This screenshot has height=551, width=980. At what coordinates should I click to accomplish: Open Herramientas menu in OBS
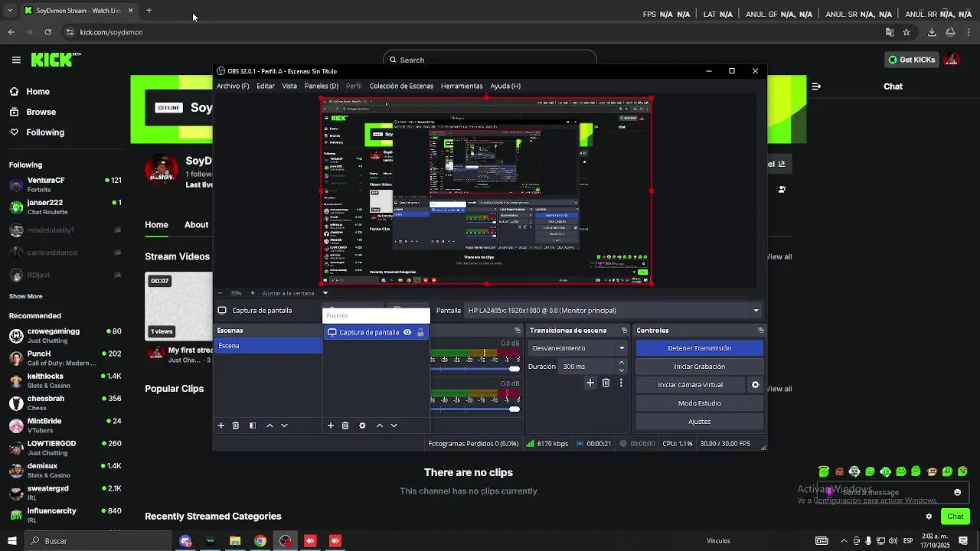tap(462, 86)
